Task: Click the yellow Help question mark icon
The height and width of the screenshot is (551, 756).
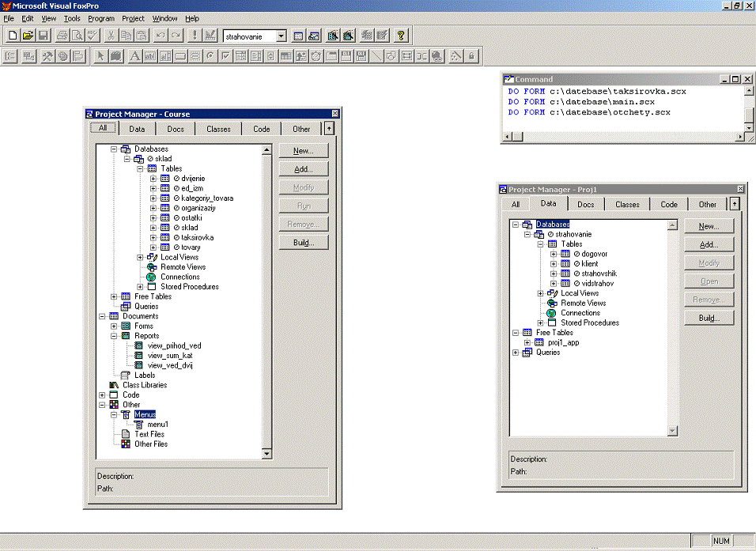Action: 401,36
